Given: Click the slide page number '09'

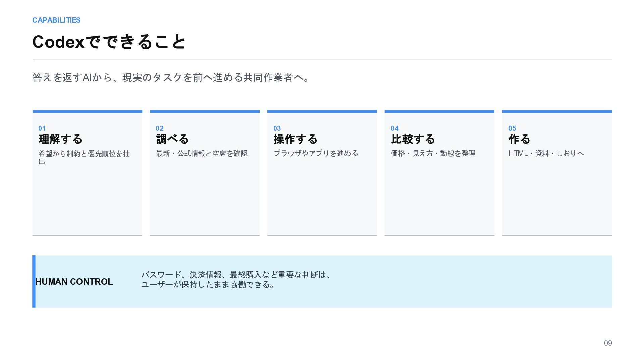Looking at the screenshot, I should 608,343.
